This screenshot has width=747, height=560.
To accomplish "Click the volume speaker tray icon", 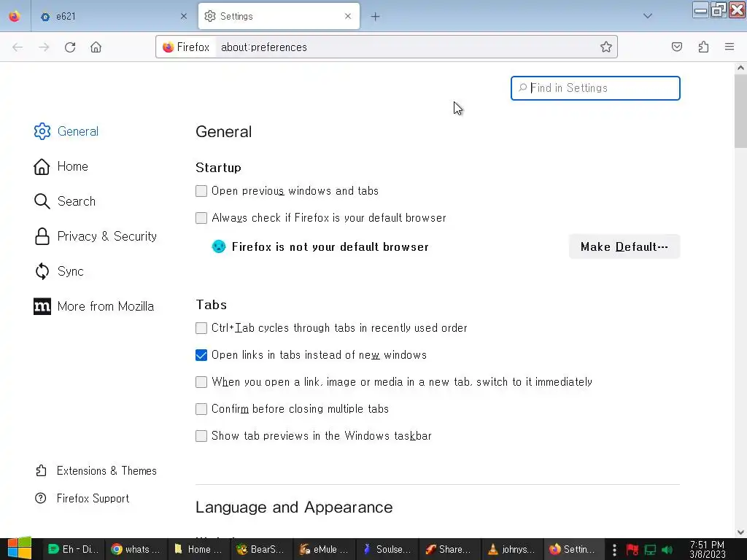I will tap(667, 550).
